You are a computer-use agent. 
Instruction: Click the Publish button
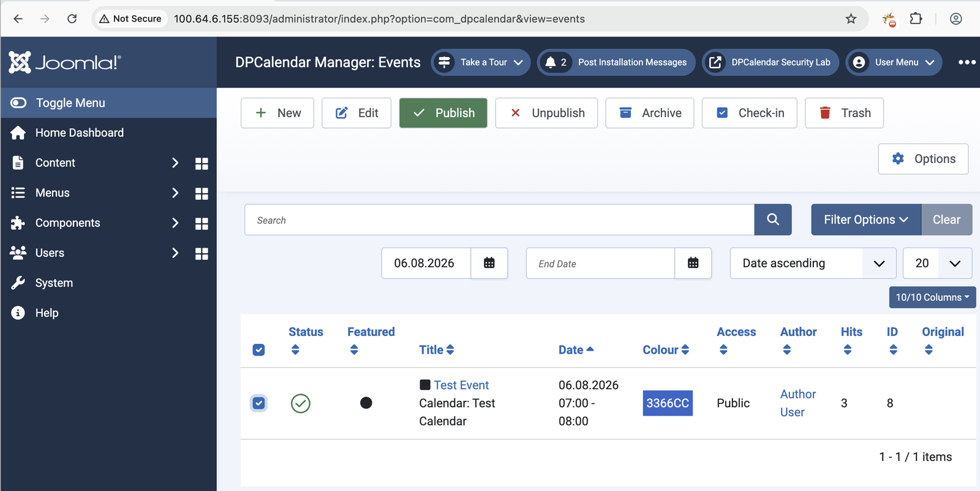pos(443,113)
